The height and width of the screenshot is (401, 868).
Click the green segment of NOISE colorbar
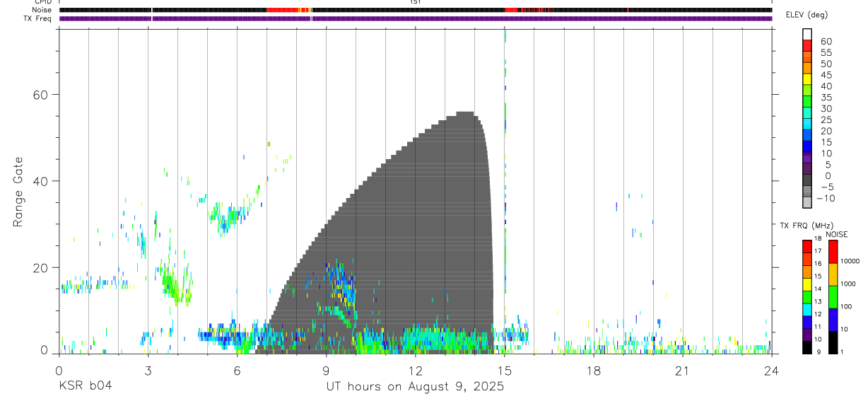coord(833,297)
